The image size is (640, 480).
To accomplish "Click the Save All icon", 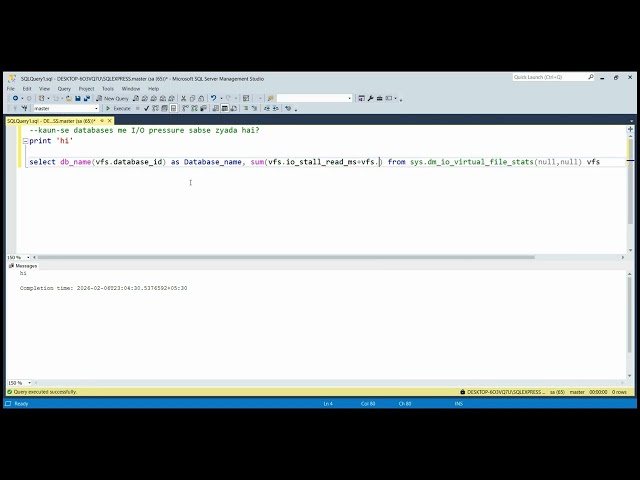I will (x=87, y=98).
